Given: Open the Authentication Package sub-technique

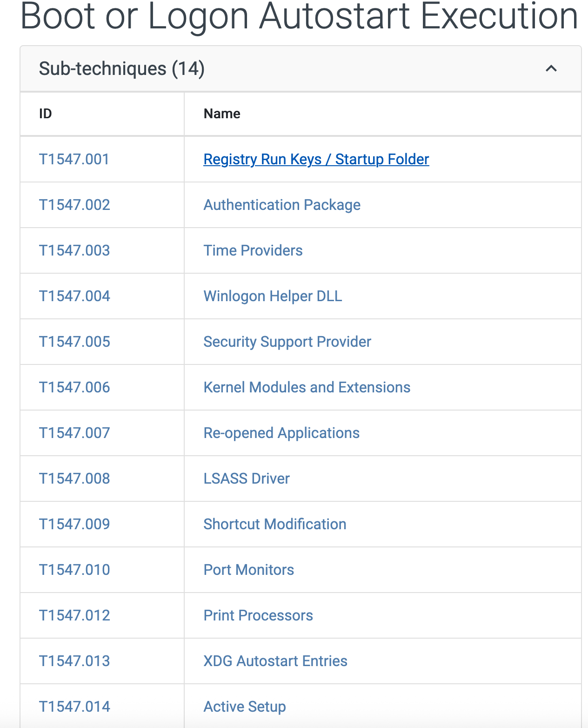Looking at the screenshot, I should [282, 205].
